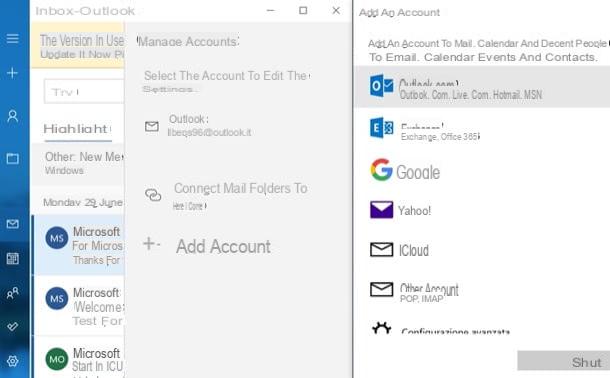Choose Outlook.Com, Live.Com, Hotmail, MSN text
Image resolution: width=610 pixels, height=378 pixels.
(x=471, y=94)
